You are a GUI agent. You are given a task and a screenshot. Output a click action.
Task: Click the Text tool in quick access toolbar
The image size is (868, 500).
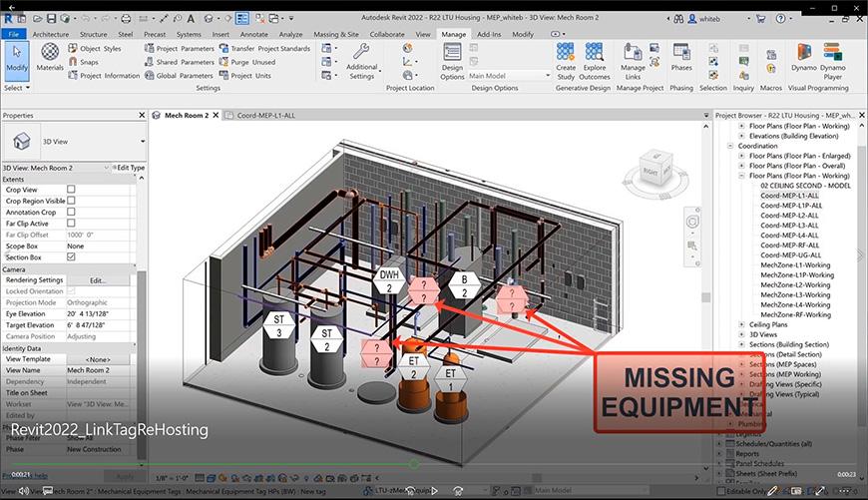pyautogui.click(x=191, y=19)
